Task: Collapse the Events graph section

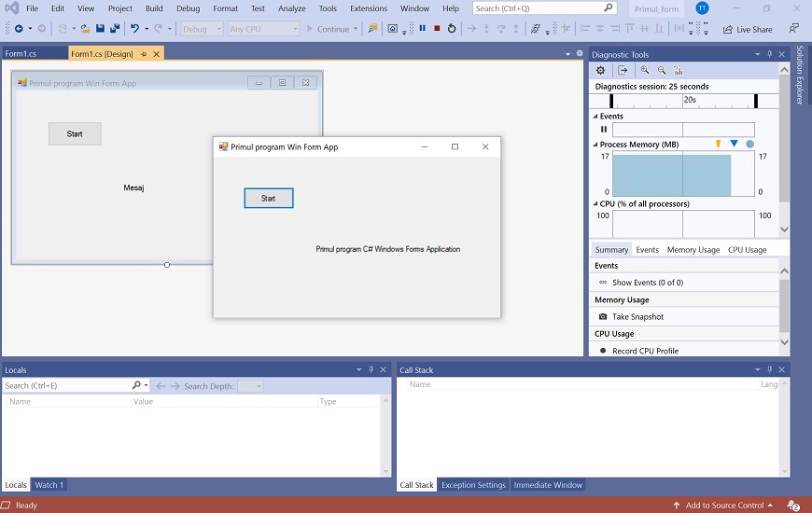Action: pyautogui.click(x=595, y=117)
